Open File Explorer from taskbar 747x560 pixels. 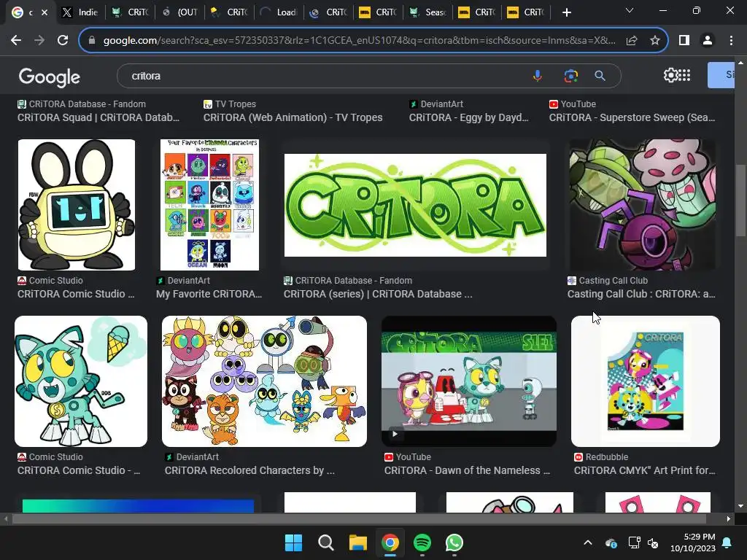pyautogui.click(x=357, y=542)
